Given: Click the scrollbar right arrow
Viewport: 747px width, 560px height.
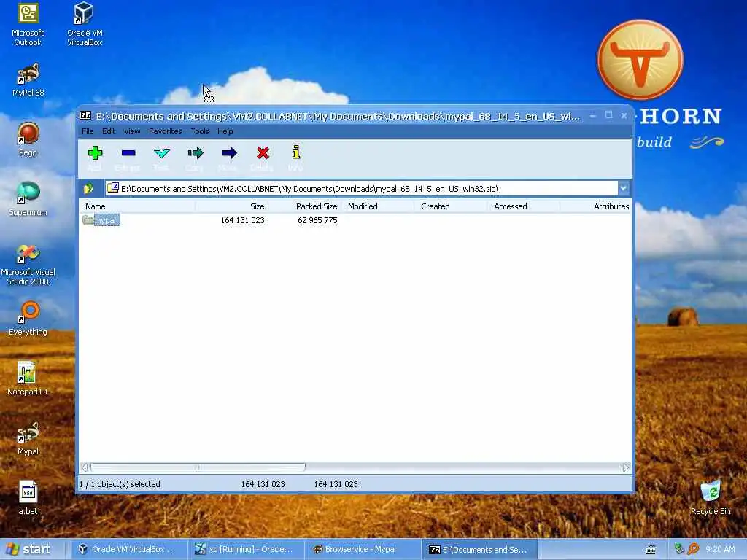Looking at the screenshot, I should click(626, 467).
